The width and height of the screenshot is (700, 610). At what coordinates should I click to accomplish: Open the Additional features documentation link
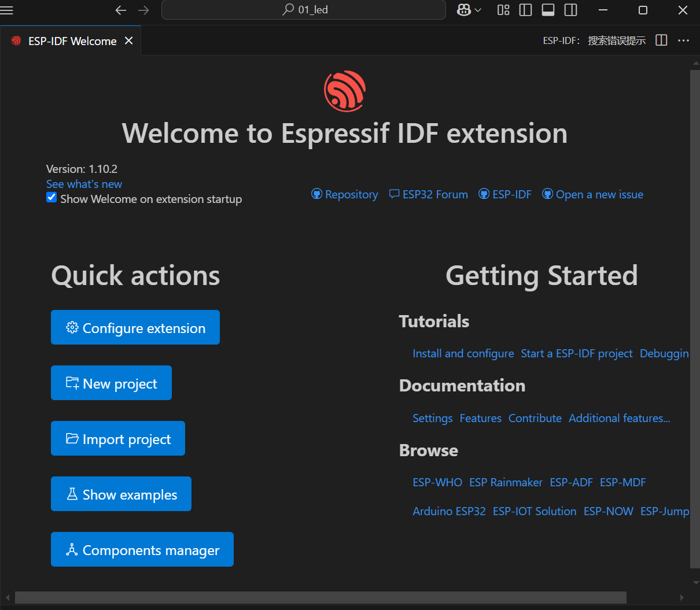point(620,418)
